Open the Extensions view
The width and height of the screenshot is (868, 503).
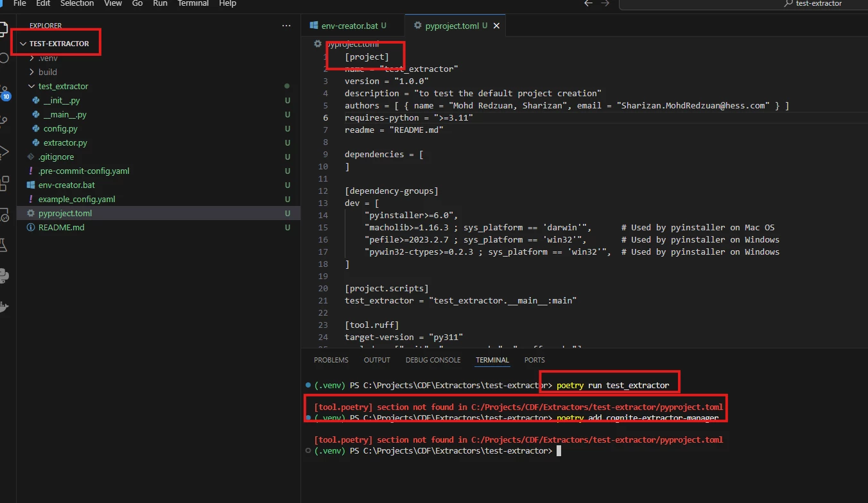(4, 183)
